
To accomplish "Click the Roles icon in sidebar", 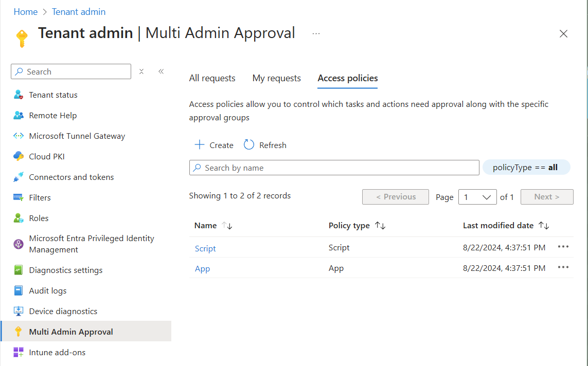I will (19, 218).
